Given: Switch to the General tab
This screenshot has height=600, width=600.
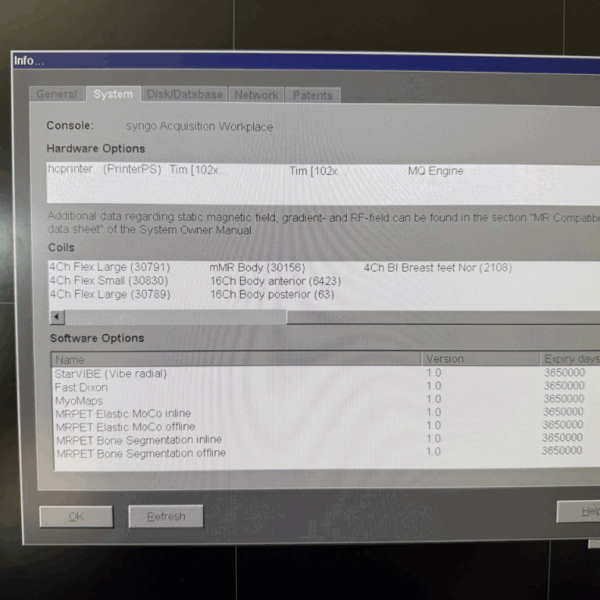Looking at the screenshot, I should click(x=57, y=94).
